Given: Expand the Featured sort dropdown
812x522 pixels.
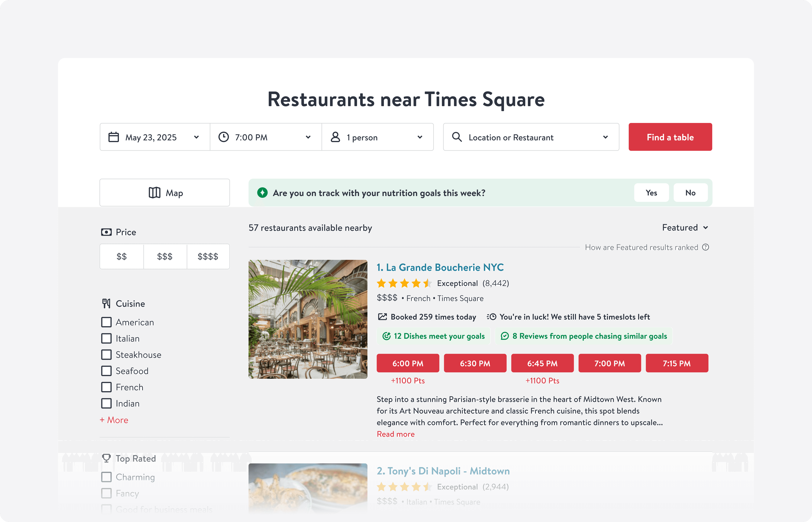Looking at the screenshot, I should (x=685, y=228).
